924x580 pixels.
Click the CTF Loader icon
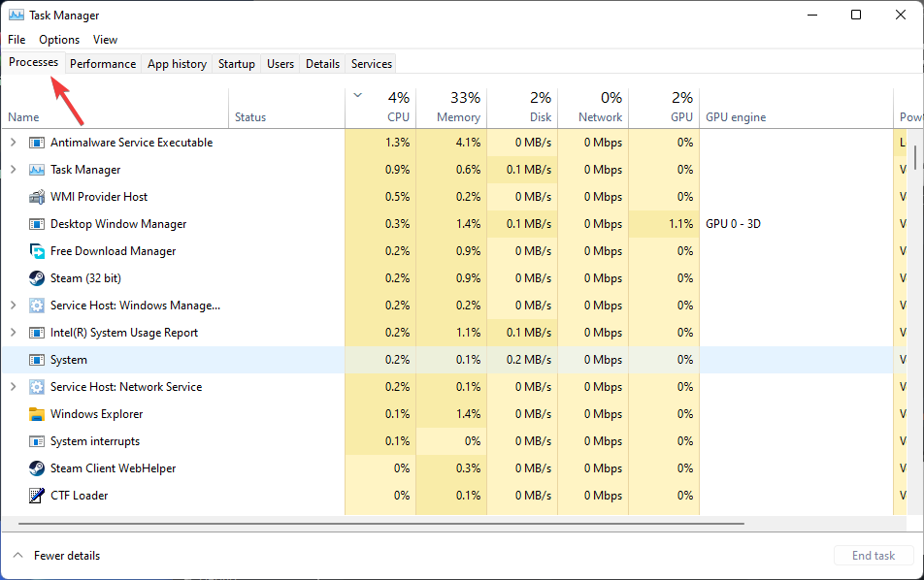(x=37, y=496)
